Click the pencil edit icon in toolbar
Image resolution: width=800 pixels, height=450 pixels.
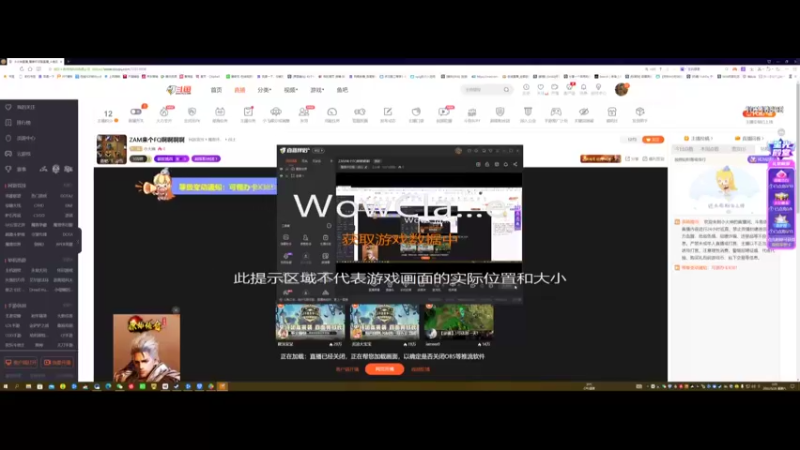(388, 112)
